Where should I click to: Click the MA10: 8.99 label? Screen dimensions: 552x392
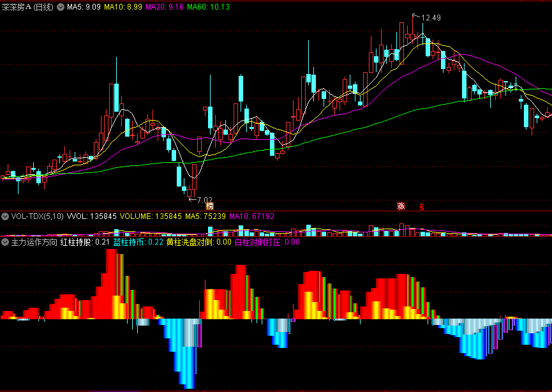tap(123, 7)
